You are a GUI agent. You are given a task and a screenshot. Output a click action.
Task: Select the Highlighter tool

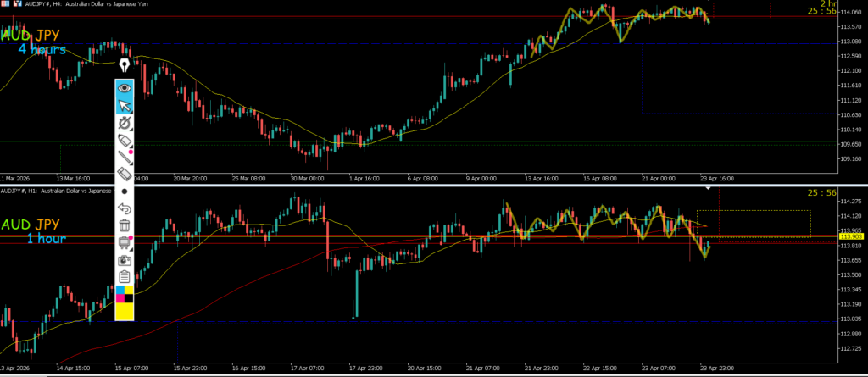click(125, 140)
